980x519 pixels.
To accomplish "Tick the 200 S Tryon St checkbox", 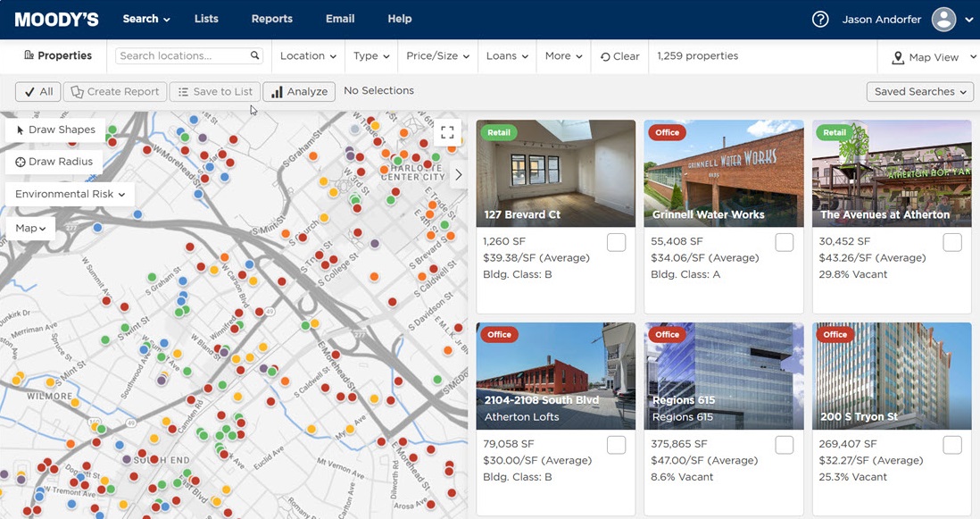I will tap(951, 445).
